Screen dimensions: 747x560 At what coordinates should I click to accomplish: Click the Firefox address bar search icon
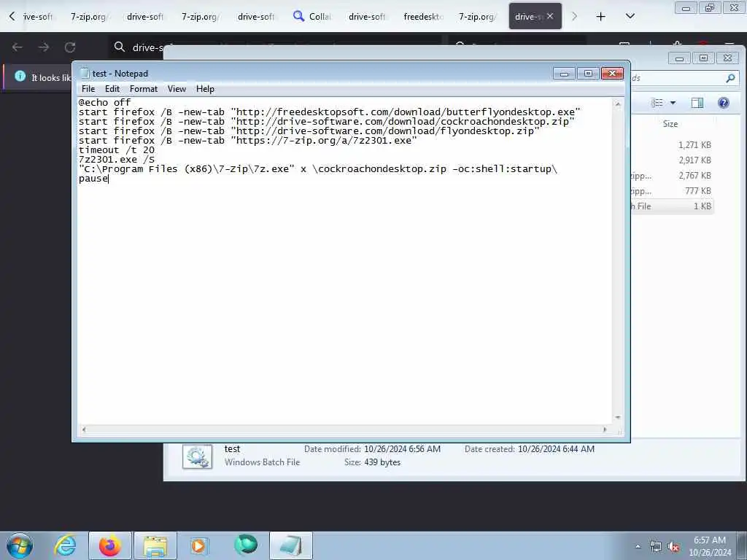point(120,47)
